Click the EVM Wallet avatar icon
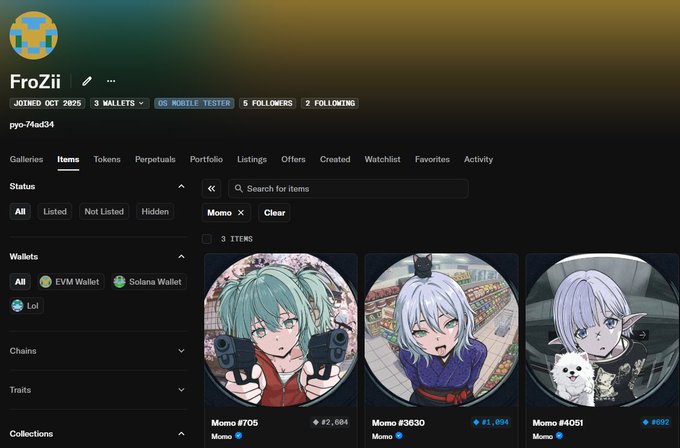The image size is (680, 448). point(46,282)
